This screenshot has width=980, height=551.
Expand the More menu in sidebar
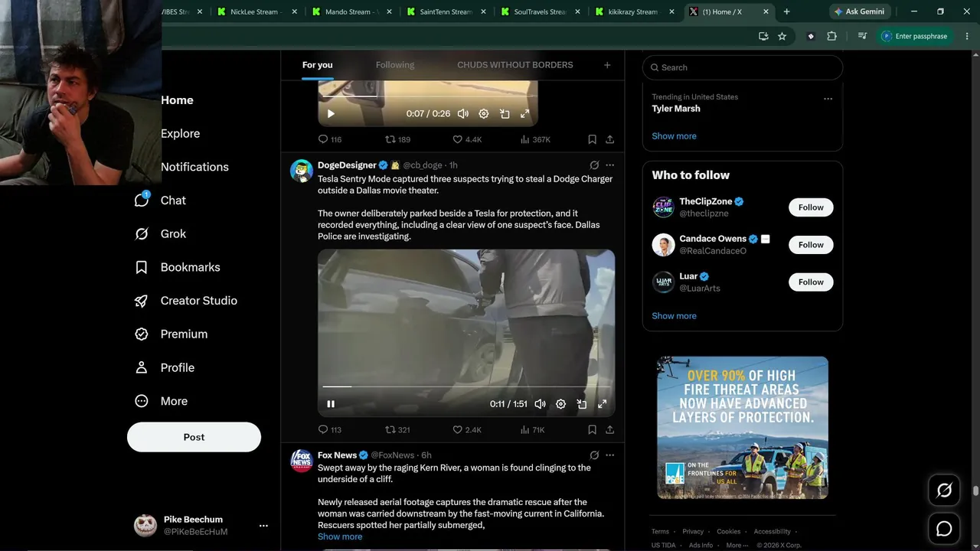point(161,402)
